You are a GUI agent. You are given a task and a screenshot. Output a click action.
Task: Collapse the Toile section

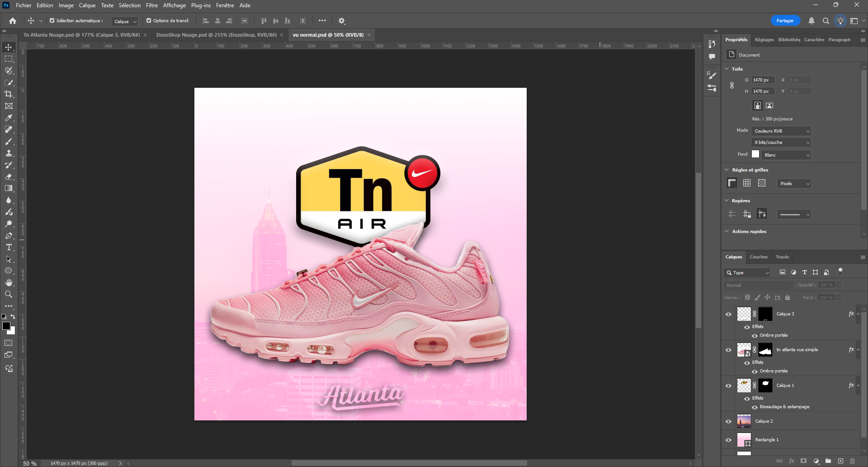coord(726,69)
